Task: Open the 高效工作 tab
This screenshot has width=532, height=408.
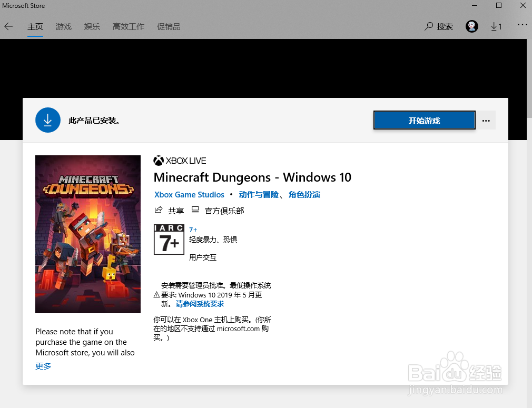Action: tap(129, 26)
